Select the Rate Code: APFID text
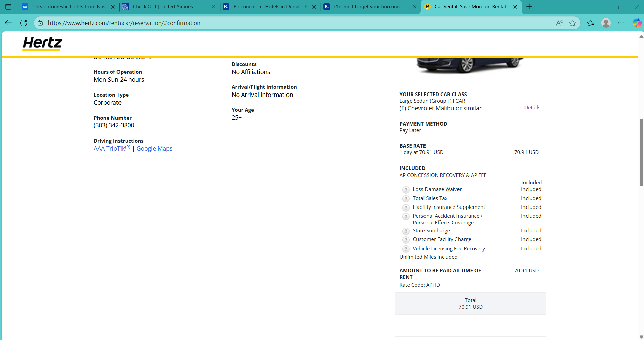The height and width of the screenshot is (340, 644). 419,285
